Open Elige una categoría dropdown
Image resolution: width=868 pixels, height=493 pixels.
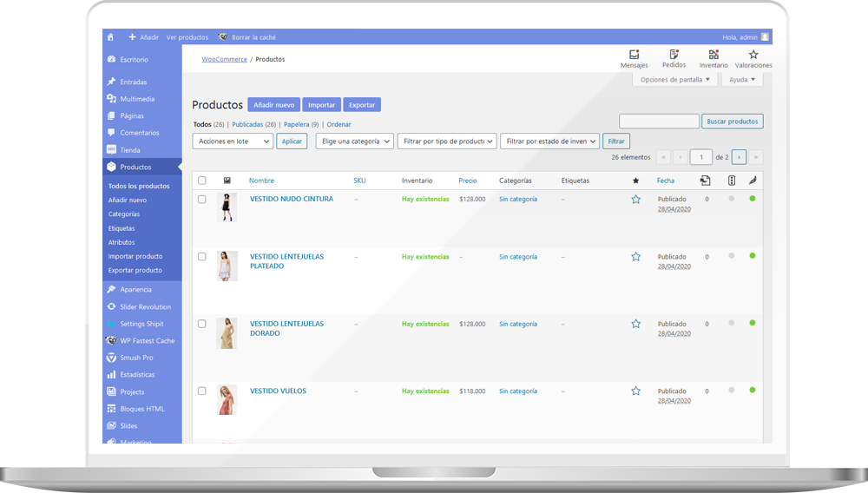tap(355, 141)
